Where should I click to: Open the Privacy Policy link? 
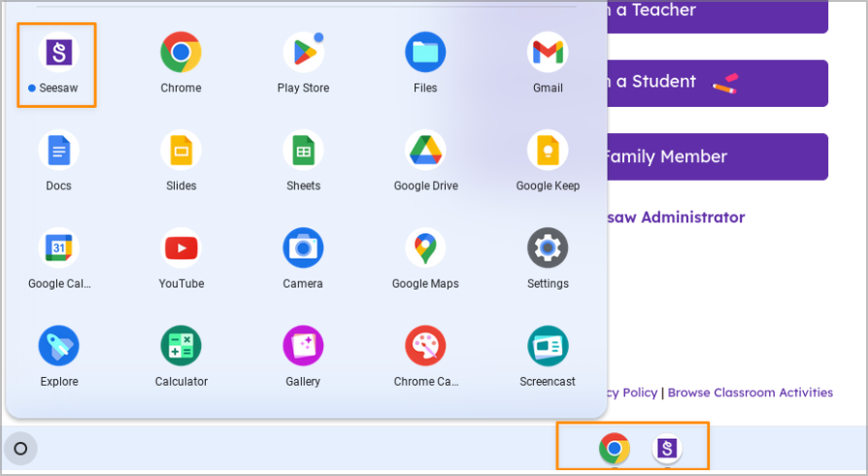(x=632, y=392)
